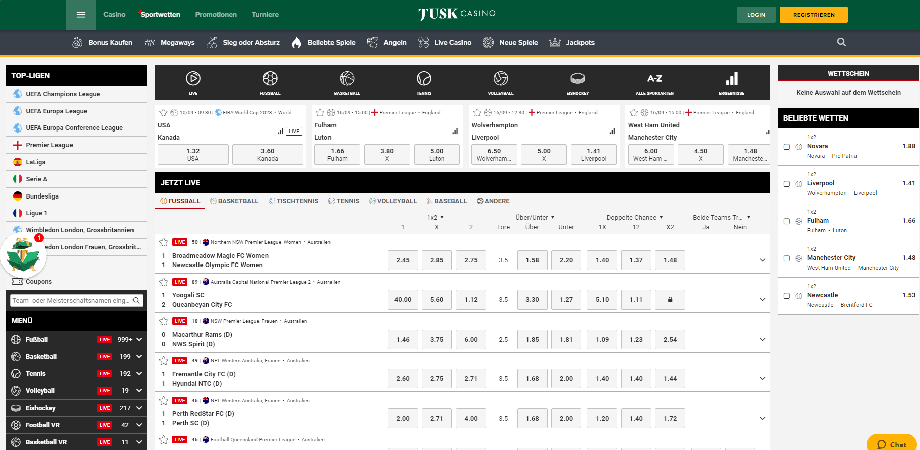Open the Promotionen menu item

point(216,15)
